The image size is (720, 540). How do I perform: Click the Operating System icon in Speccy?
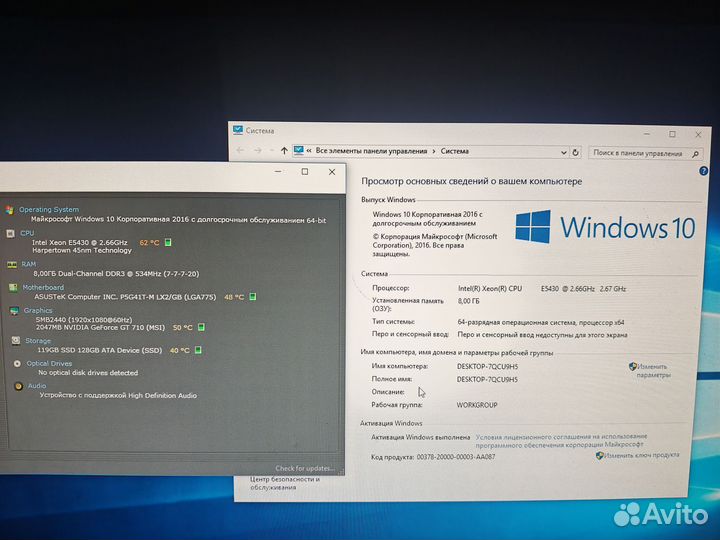(x=10, y=210)
